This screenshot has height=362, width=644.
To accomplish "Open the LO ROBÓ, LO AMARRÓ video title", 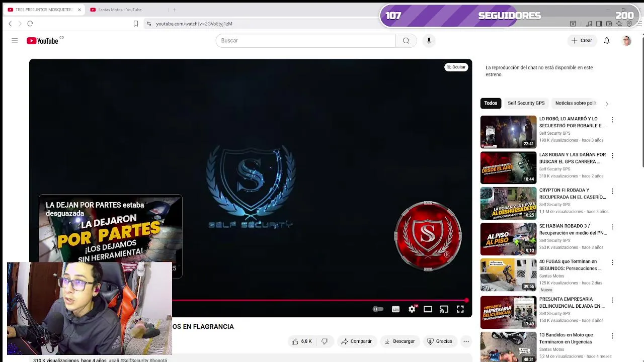I will (x=572, y=122).
